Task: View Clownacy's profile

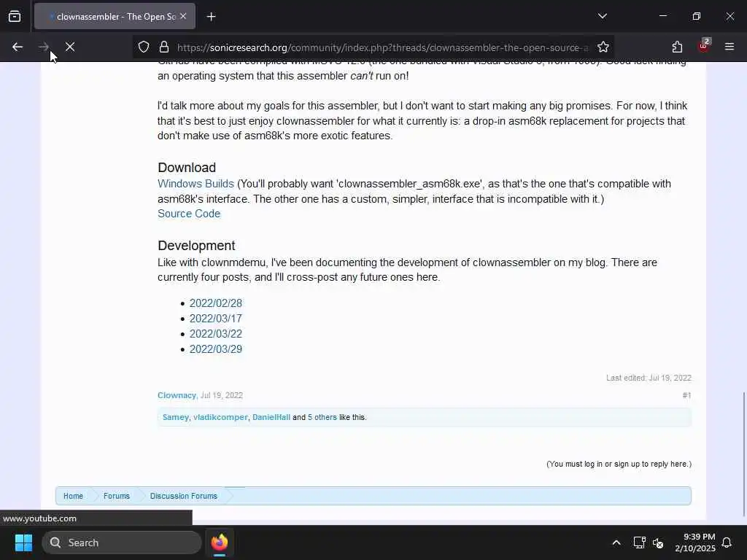Action: click(177, 395)
